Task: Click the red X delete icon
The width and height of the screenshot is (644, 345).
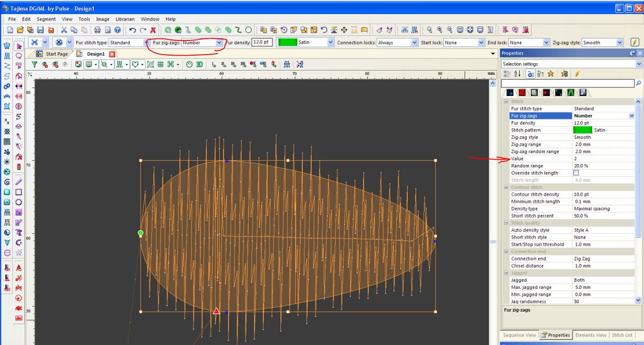Action: click(x=153, y=30)
